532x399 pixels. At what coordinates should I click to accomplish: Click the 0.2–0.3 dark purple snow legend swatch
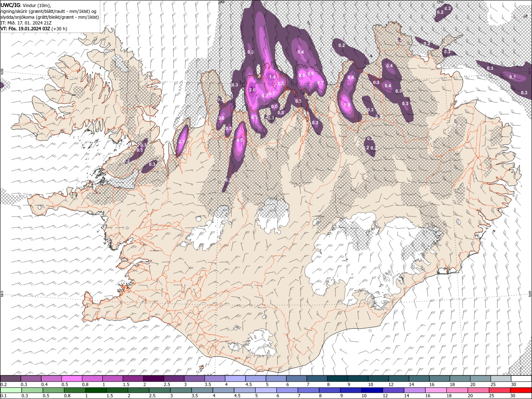10,379
